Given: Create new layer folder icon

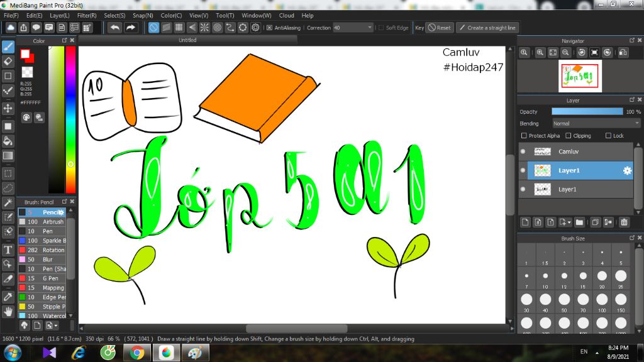Looking at the screenshot, I should tap(579, 222).
